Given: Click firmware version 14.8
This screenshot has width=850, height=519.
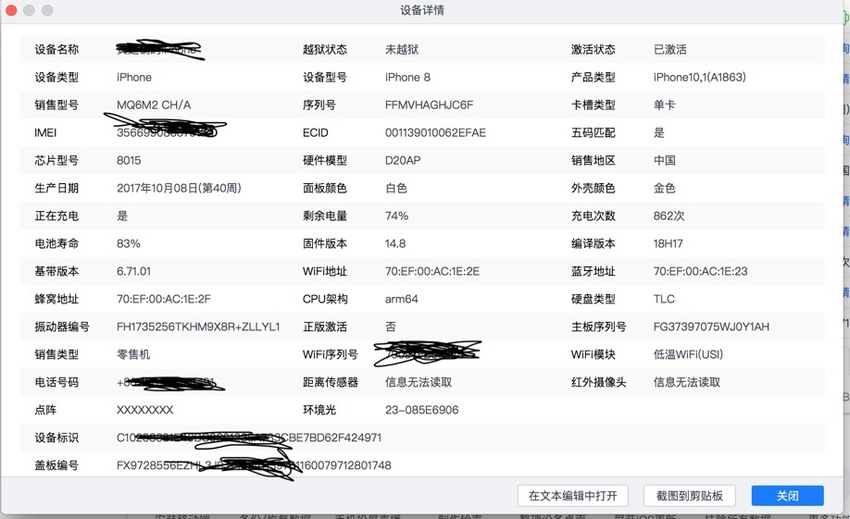Looking at the screenshot, I should (x=395, y=243).
